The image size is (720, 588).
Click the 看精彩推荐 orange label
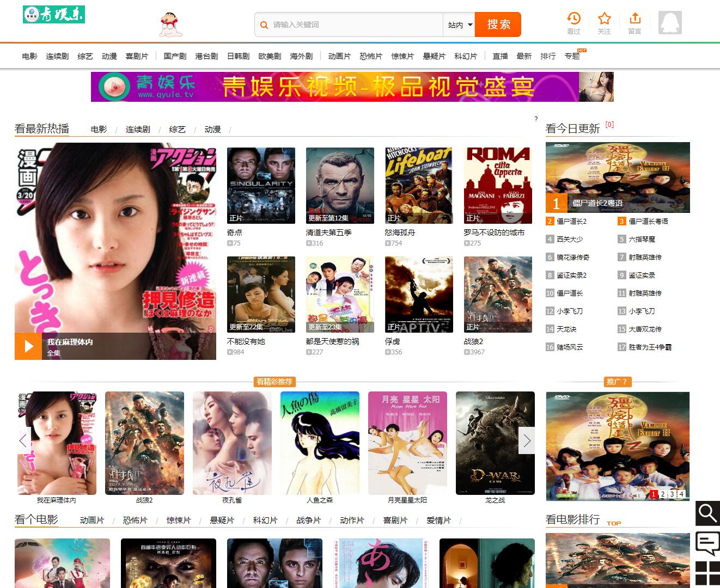click(x=274, y=382)
